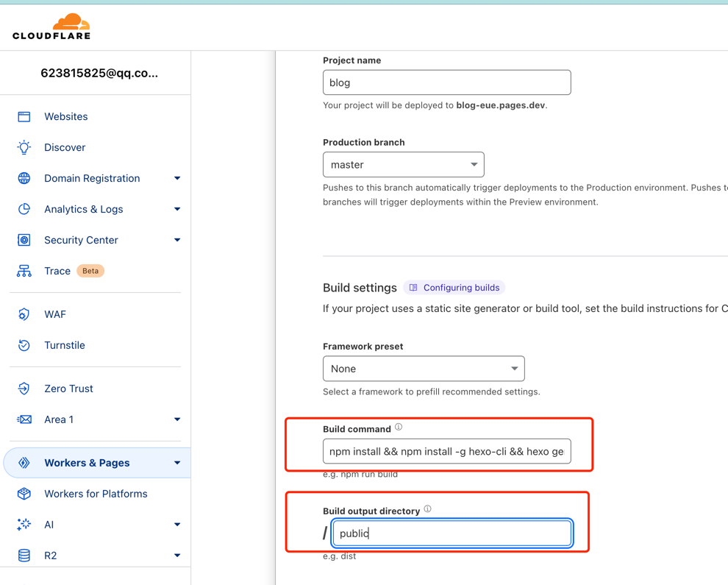Expand the Analytics & Logs submenu arrow
728x585 pixels.
pos(177,209)
